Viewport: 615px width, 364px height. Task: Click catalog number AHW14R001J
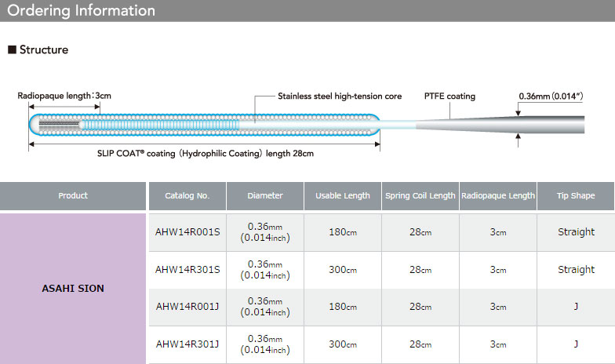pyautogui.click(x=187, y=307)
